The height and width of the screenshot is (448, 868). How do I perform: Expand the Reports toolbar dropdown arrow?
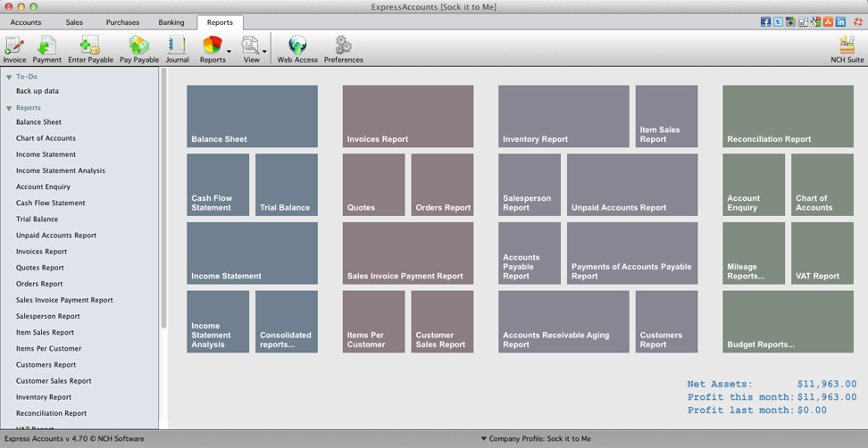[229, 52]
